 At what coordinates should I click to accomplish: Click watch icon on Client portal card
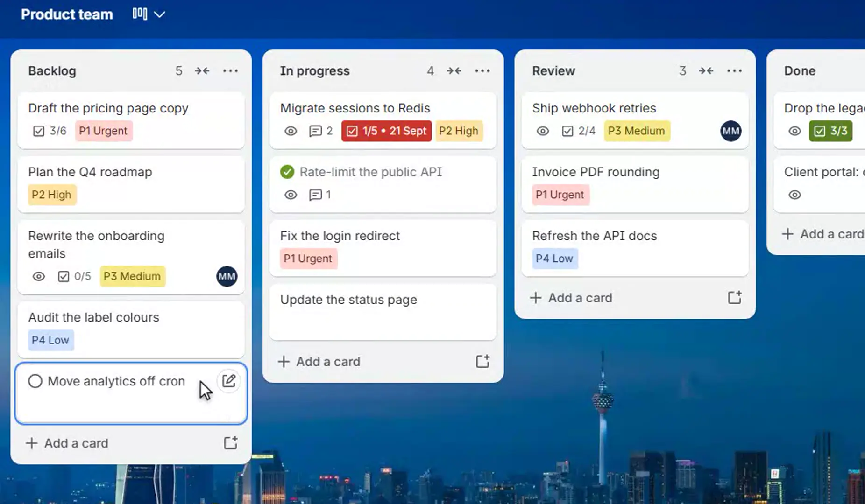(794, 195)
